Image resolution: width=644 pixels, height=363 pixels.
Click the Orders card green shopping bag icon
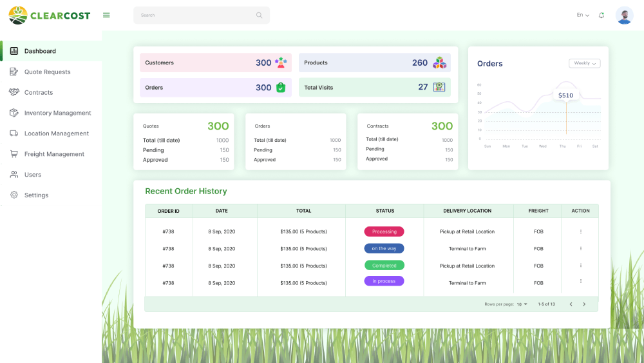click(281, 88)
